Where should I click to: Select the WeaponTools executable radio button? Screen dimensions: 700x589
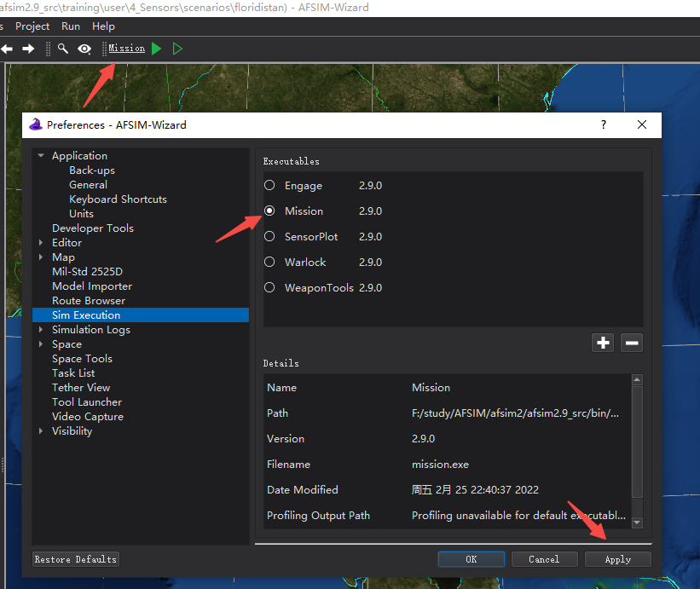pos(269,287)
